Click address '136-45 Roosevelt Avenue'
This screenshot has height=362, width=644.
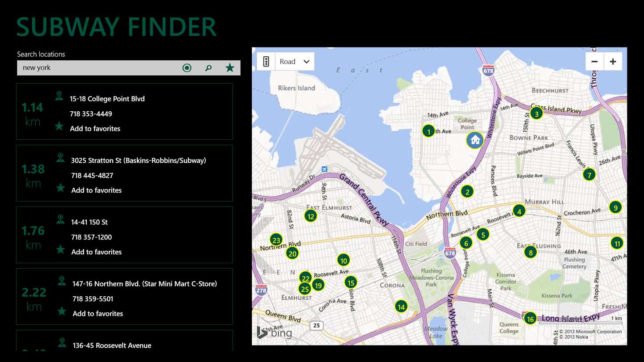tap(112, 345)
